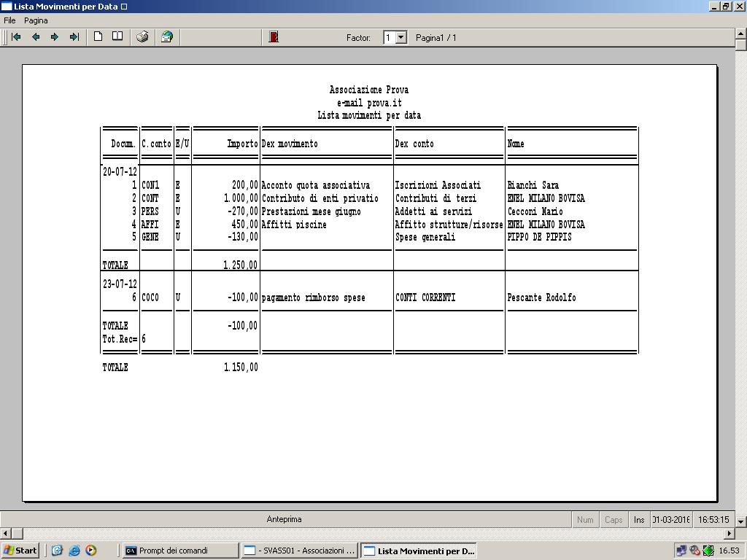This screenshot has height=560, width=747.
Task: Show two-page view icon
Action: [x=117, y=36]
